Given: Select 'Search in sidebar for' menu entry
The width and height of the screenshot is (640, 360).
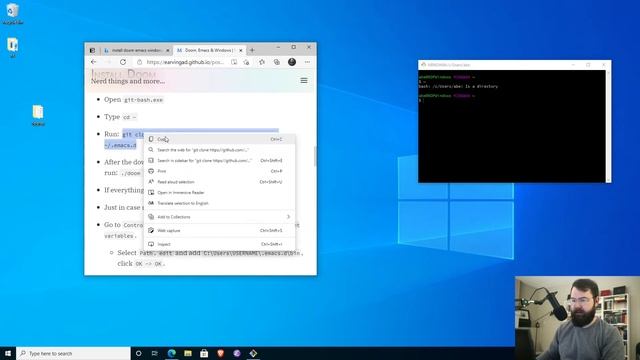Looking at the screenshot, I should click(219, 160).
